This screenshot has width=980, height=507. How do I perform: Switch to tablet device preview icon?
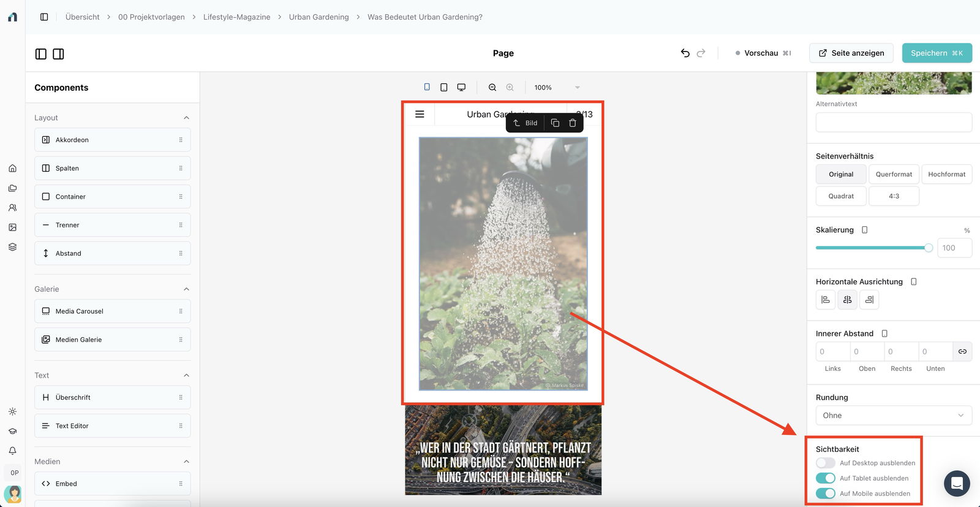pyautogui.click(x=444, y=87)
